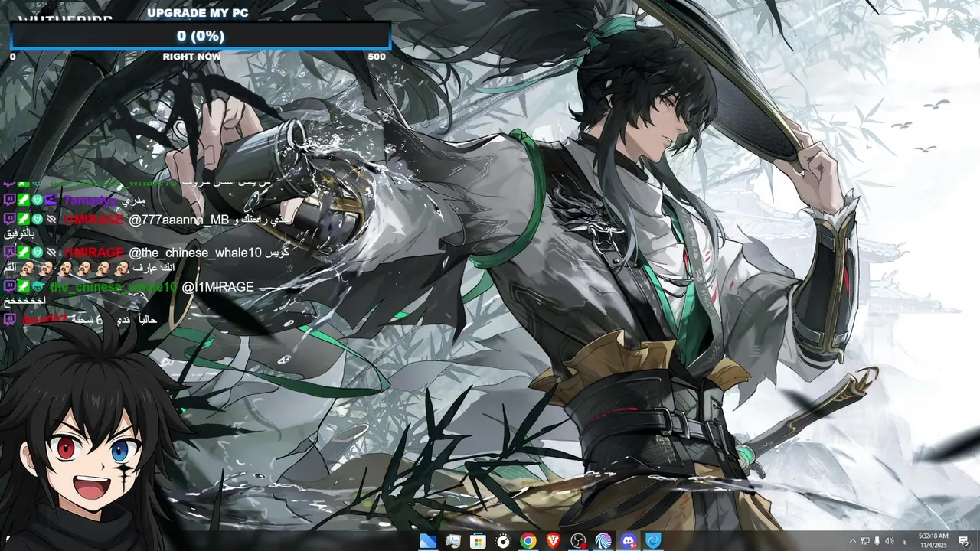Switch the Arabic input language indicator
This screenshot has width=980, height=551.
(905, 541)
